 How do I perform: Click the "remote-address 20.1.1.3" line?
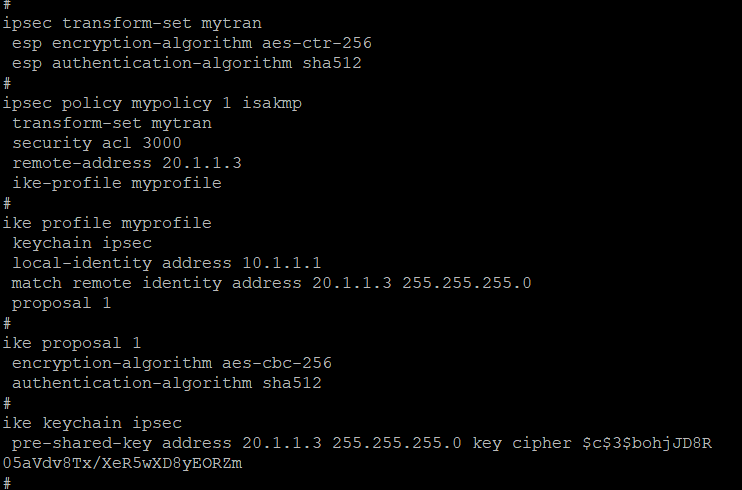(126, 163)
